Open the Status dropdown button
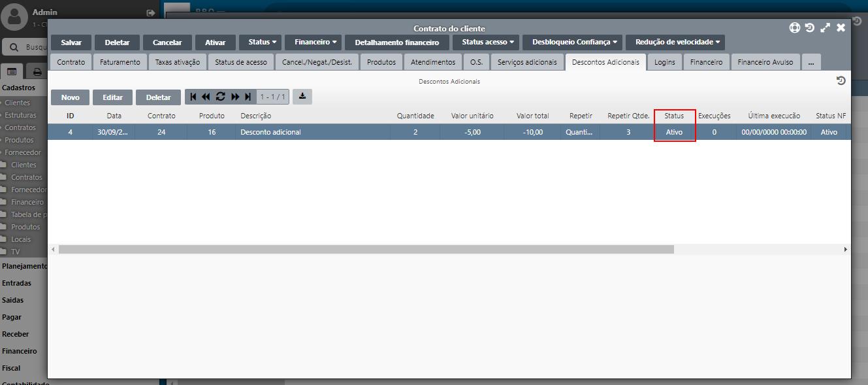Image resolution: width=868 pixels, height=385 pixels. pos(262,42)
